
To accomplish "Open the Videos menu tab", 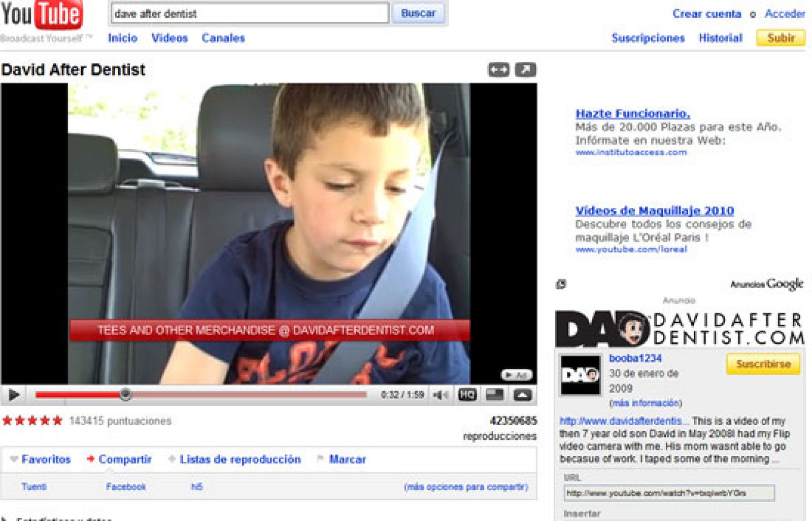I will 170,38.
